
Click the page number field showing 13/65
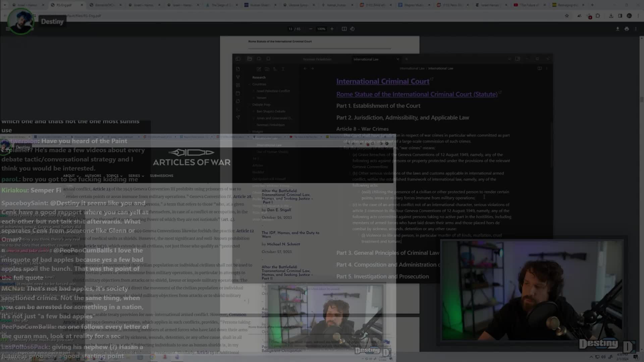point(293,29)
